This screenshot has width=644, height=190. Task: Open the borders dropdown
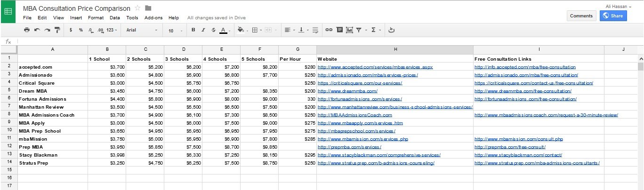(x=256, y=30)
